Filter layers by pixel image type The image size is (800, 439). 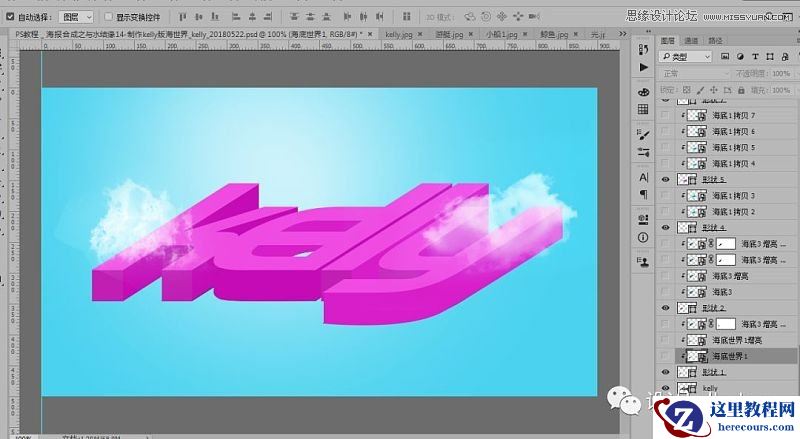coord(725,57)
